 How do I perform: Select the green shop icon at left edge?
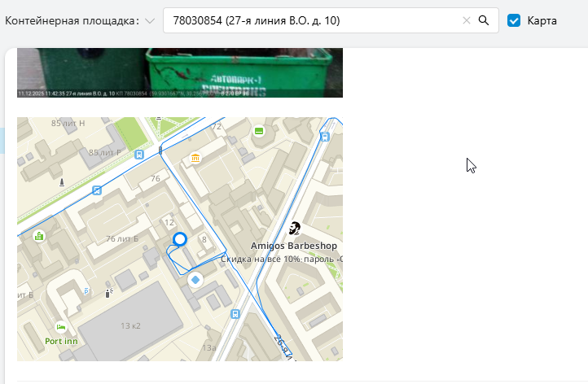tap(38, 236)
